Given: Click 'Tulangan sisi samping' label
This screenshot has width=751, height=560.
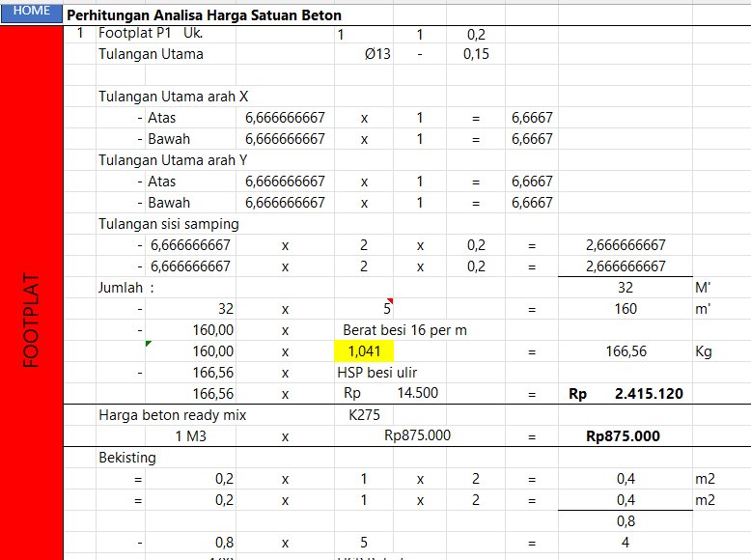Looking at the screenshot, I should [x=169, y=224].
